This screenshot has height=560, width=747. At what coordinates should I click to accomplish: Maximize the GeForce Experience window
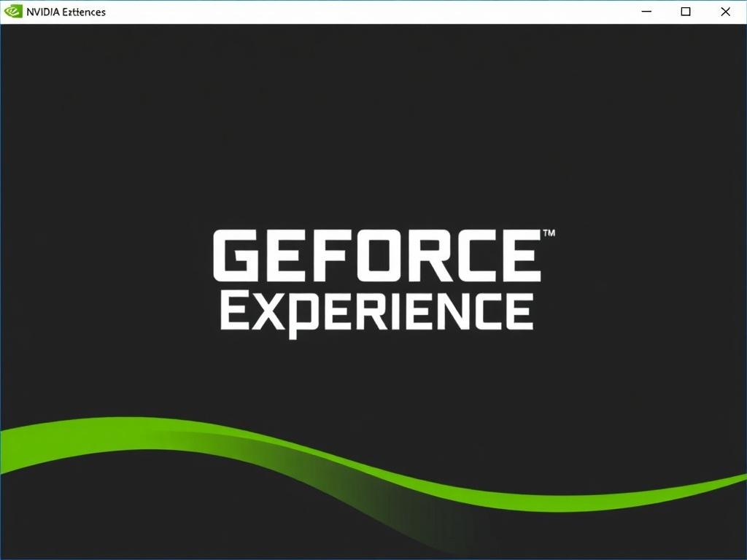point(685,12)
